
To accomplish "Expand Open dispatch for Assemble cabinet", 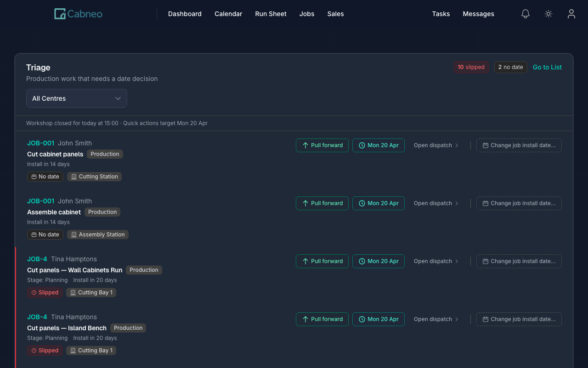I will (435, 203).
